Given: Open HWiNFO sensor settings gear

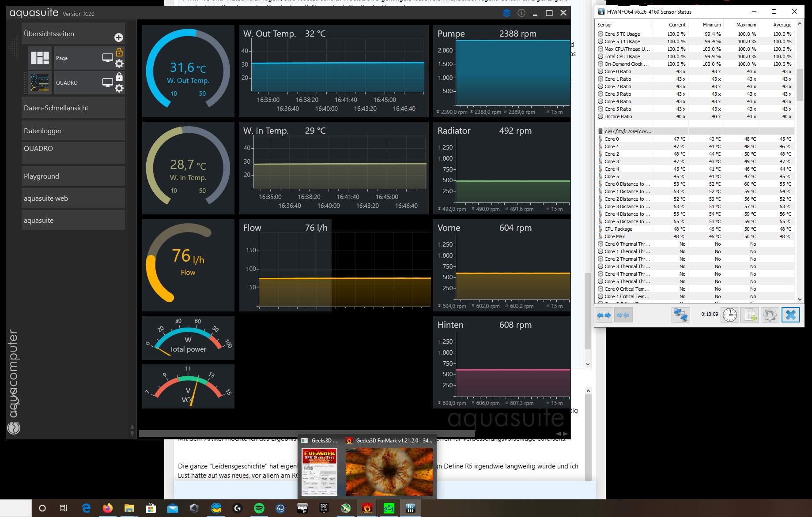Looking at the screenshot, I should (x=770, y=315).
